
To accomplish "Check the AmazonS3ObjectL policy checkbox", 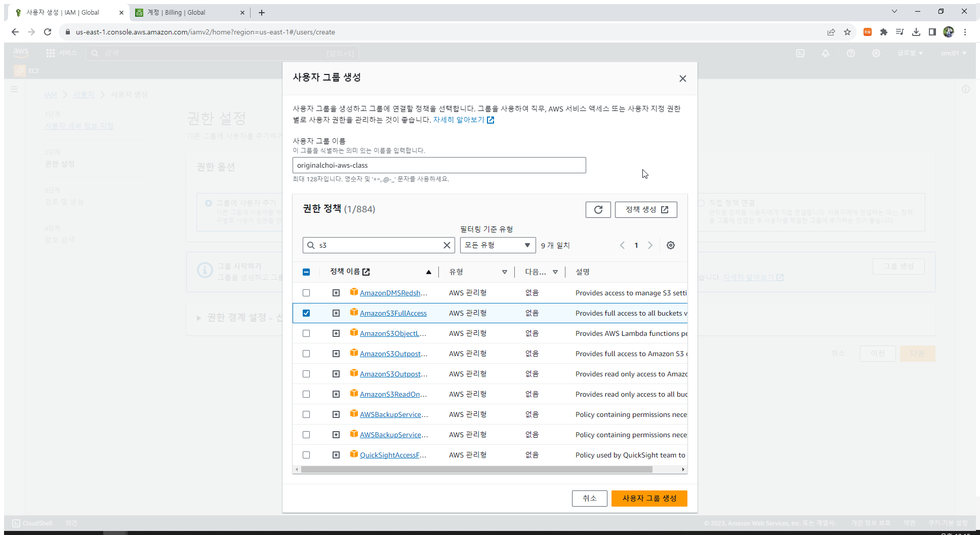I will pyautogui.click(x=306, y=333).
